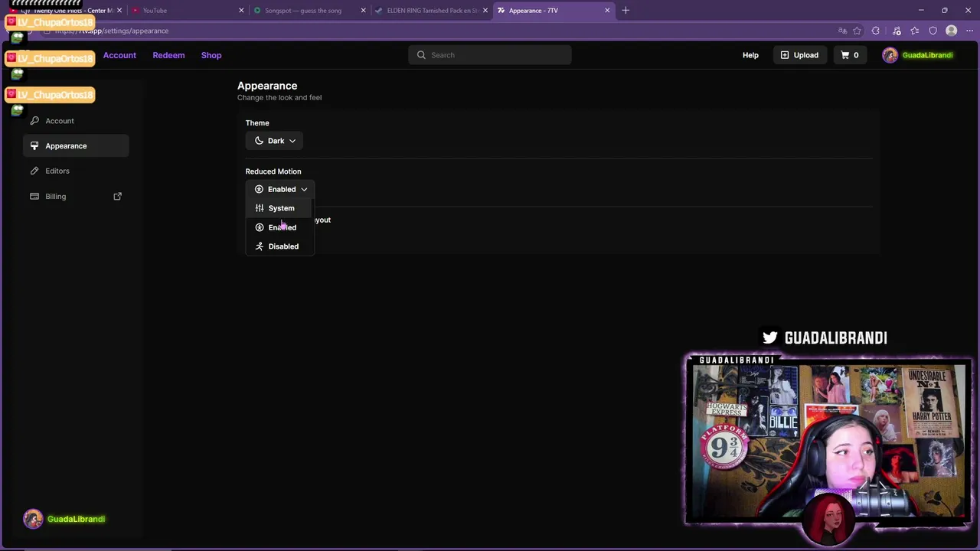Viewport: 980px width, 551px height.
Task: Click the Appearance page heading
Action: point(267,86)
